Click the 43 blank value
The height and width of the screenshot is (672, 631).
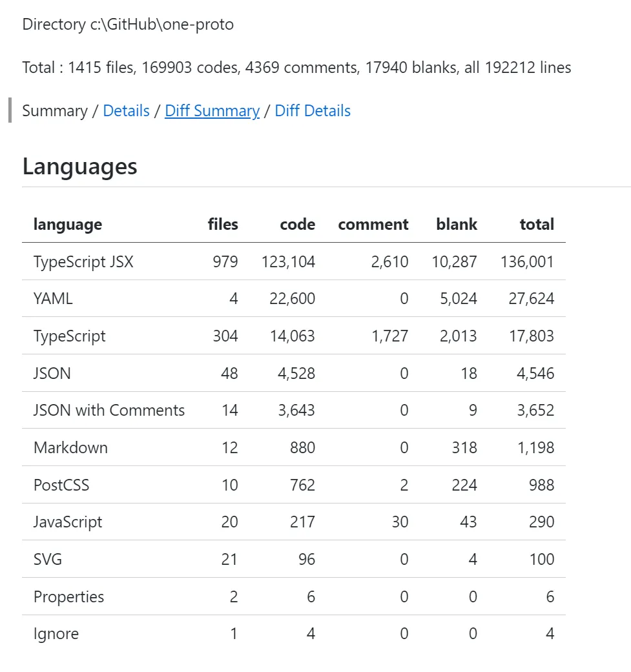pos(468,522)
